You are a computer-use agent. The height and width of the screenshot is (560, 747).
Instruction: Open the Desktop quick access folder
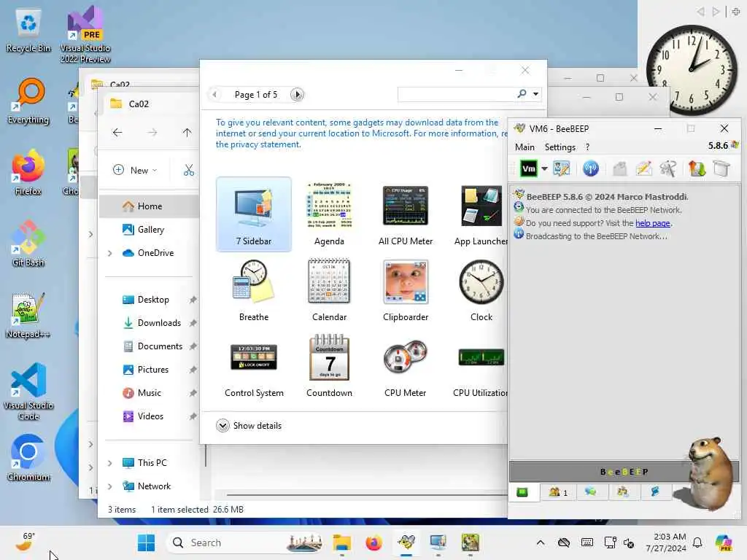tap(152, 300)
